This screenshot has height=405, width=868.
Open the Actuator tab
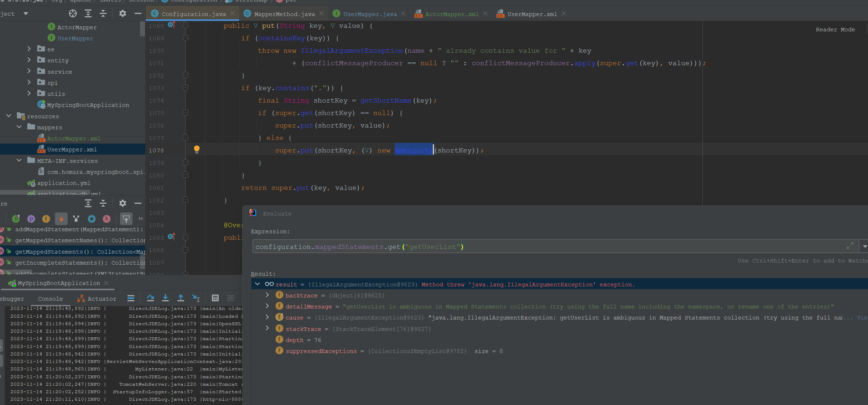point(102,299)
